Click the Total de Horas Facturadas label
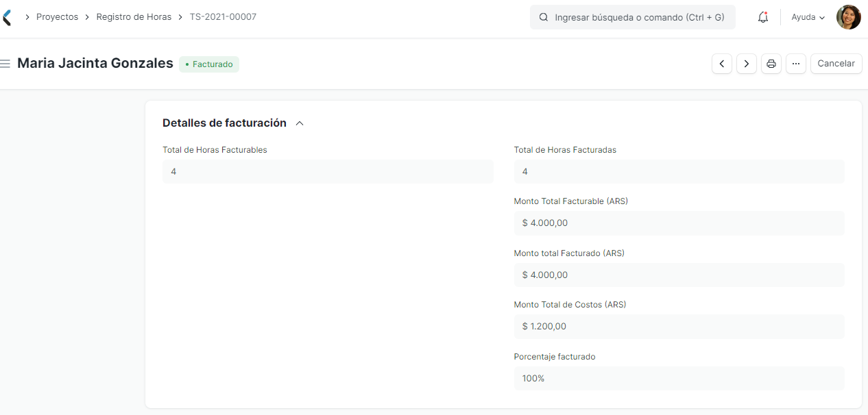The image size is (868, 415). tap(565, 150)
